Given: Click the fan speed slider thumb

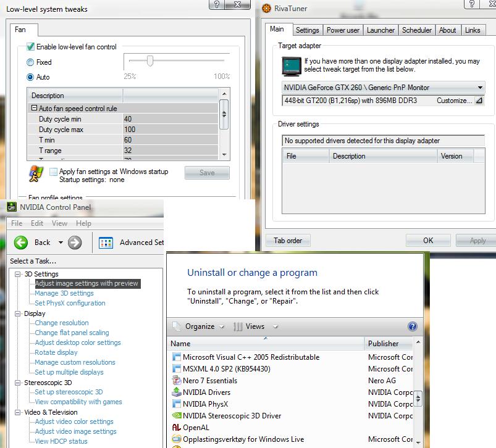Looking at the screenshot, I should (x=150, y=60).
